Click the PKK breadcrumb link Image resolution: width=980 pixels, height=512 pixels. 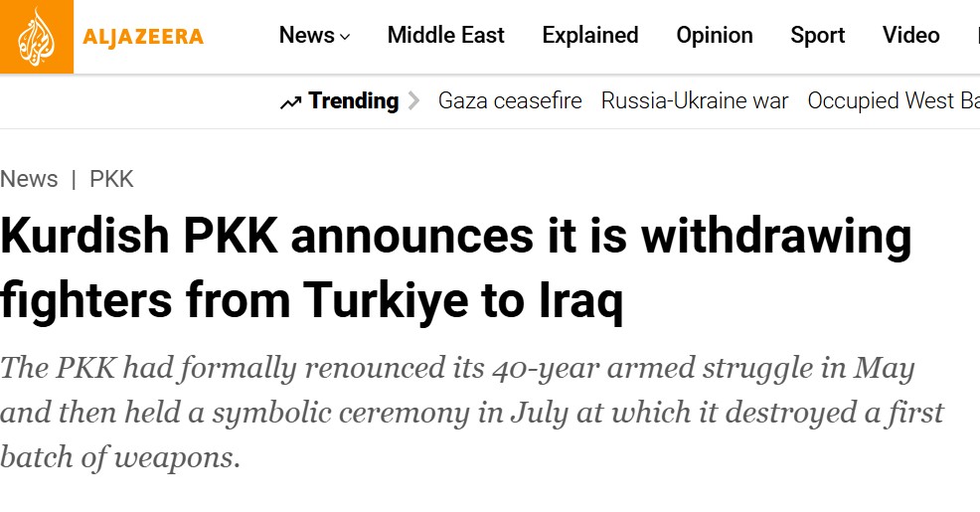click(111, 179)
